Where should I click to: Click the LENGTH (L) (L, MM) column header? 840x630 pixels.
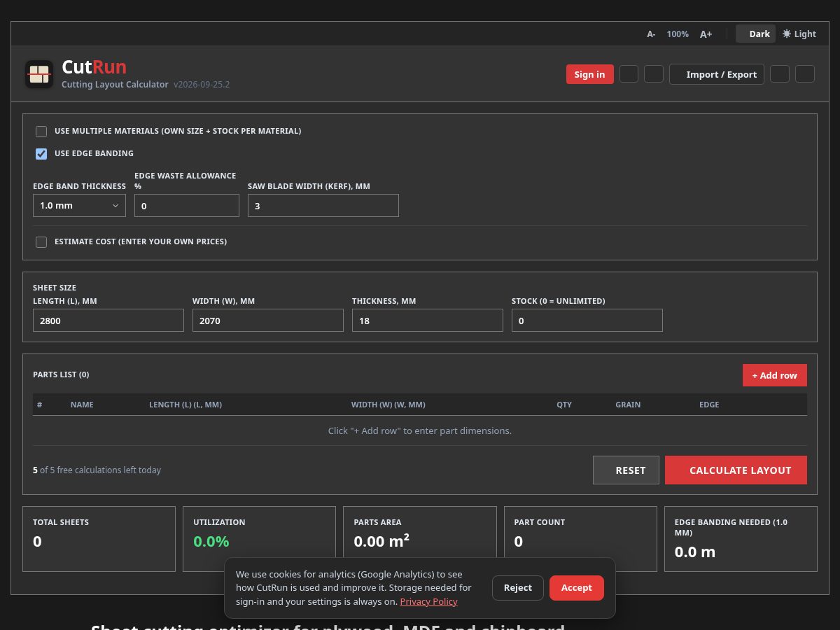pos(185,405)
